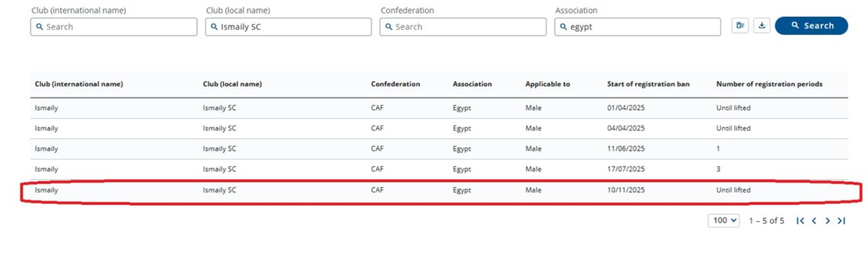Sort by Start of registration ban column
This screenshot has height=272, width=868.
coord(648,84)
